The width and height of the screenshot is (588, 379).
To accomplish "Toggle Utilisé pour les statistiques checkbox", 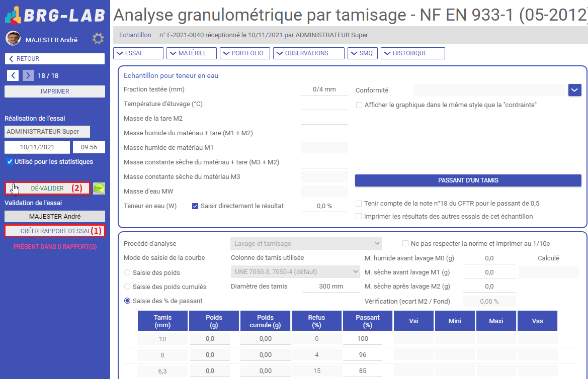I will pos(10,161).
